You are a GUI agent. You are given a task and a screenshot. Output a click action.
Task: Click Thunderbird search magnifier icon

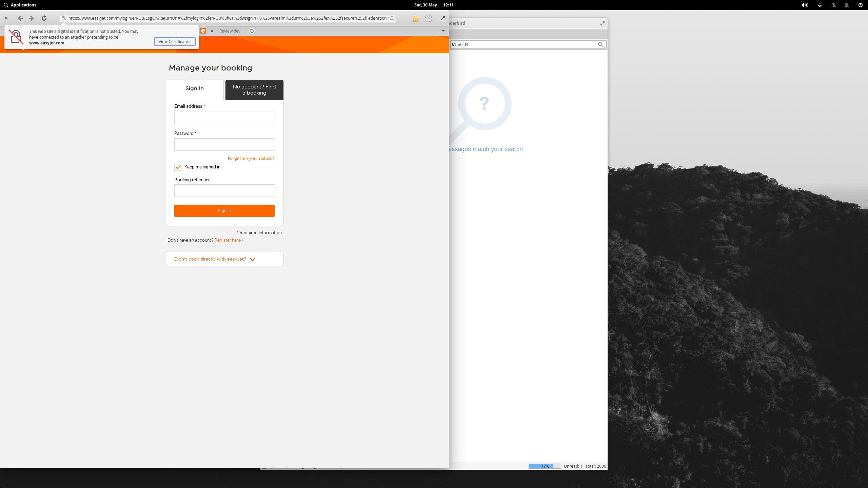tap(600, 44)
